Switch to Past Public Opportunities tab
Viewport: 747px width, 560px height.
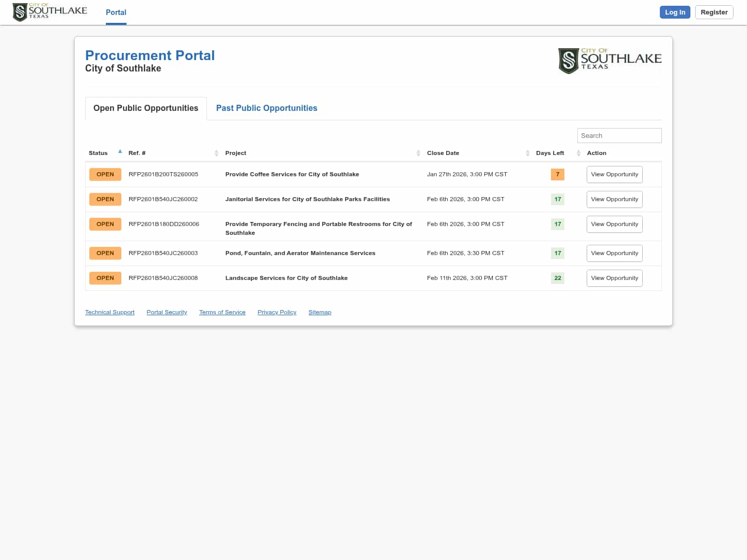click(x=267, y=108)
